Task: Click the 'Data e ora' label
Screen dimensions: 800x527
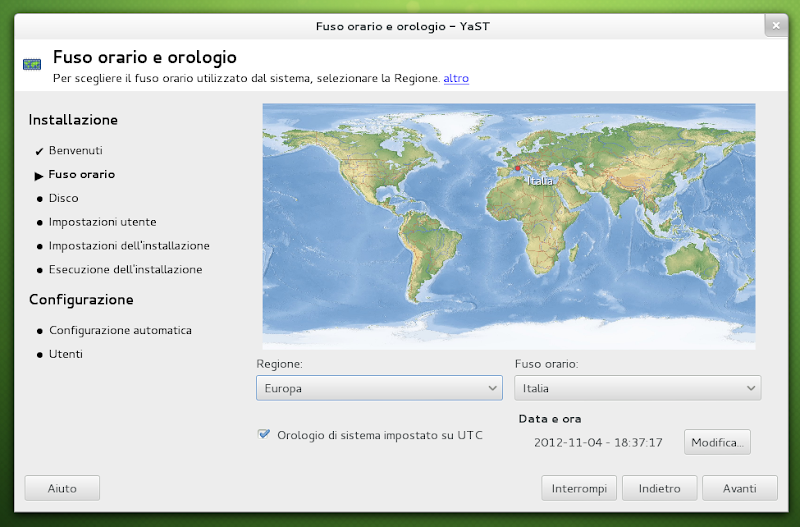Action: click(x=550, y=419)
